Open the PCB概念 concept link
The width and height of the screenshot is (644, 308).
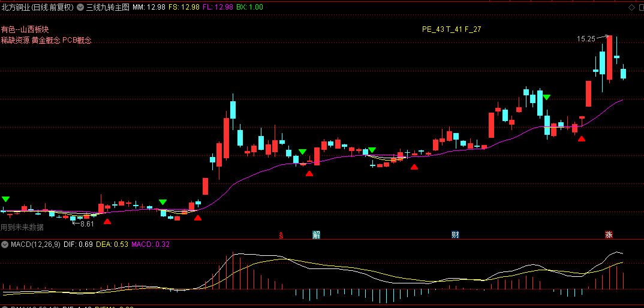click(77, 40)
